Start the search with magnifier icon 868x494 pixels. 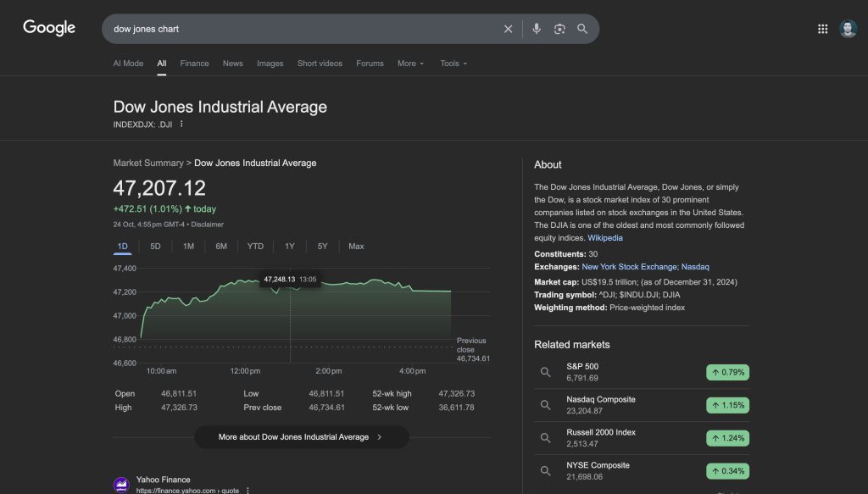coord(582,28)
